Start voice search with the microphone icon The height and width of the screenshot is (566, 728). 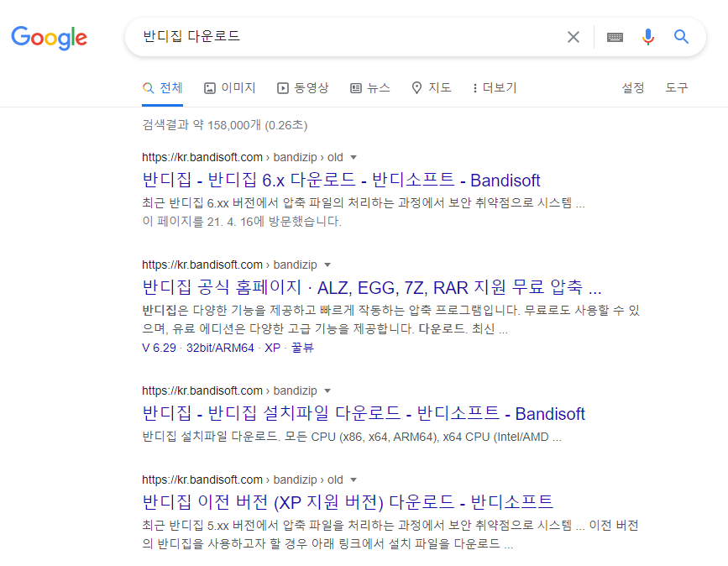click(x=648, y=37)
